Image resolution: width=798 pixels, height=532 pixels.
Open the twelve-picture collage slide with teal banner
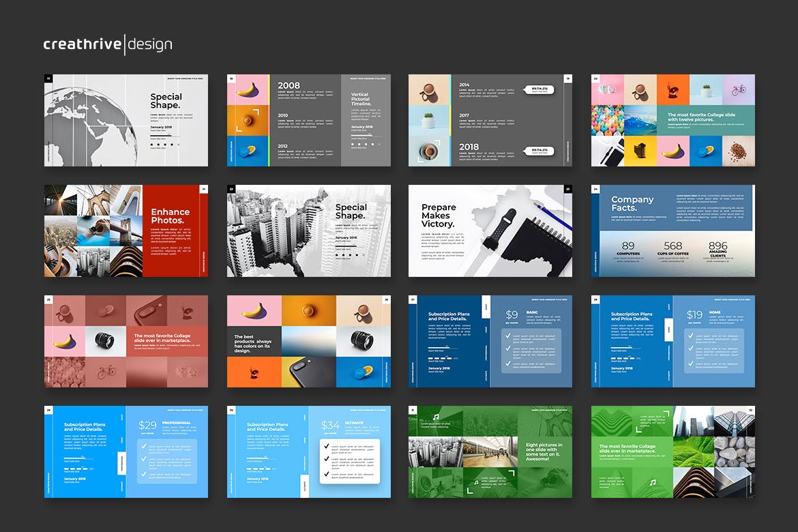pos(673,120)
